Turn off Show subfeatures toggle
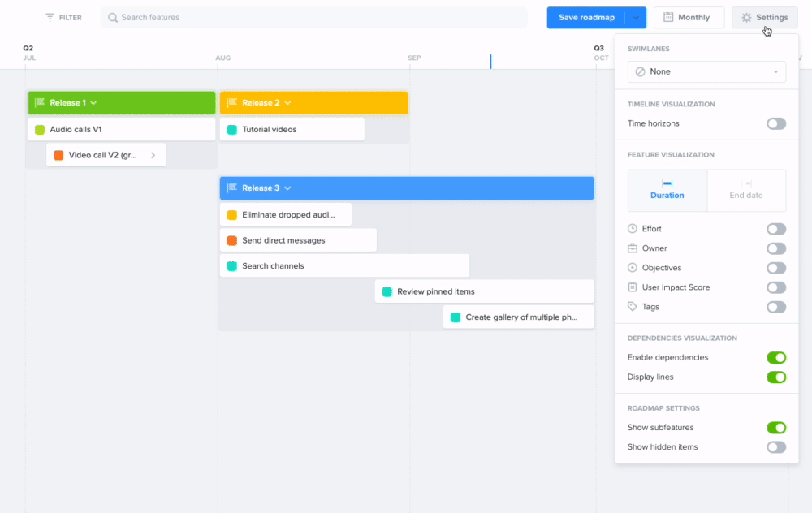Viewport: 812px width, 513px height. point(776,428)
